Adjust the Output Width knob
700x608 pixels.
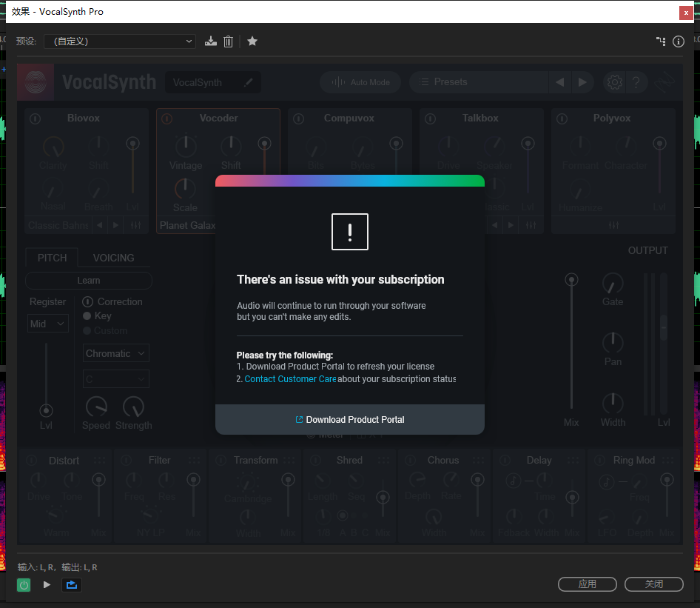[x=613, y=404]
